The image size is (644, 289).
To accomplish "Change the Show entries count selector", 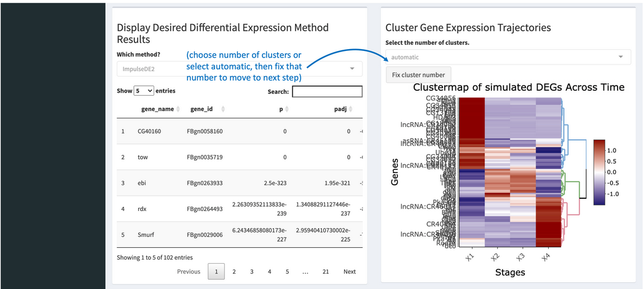I will pos(144,91).
